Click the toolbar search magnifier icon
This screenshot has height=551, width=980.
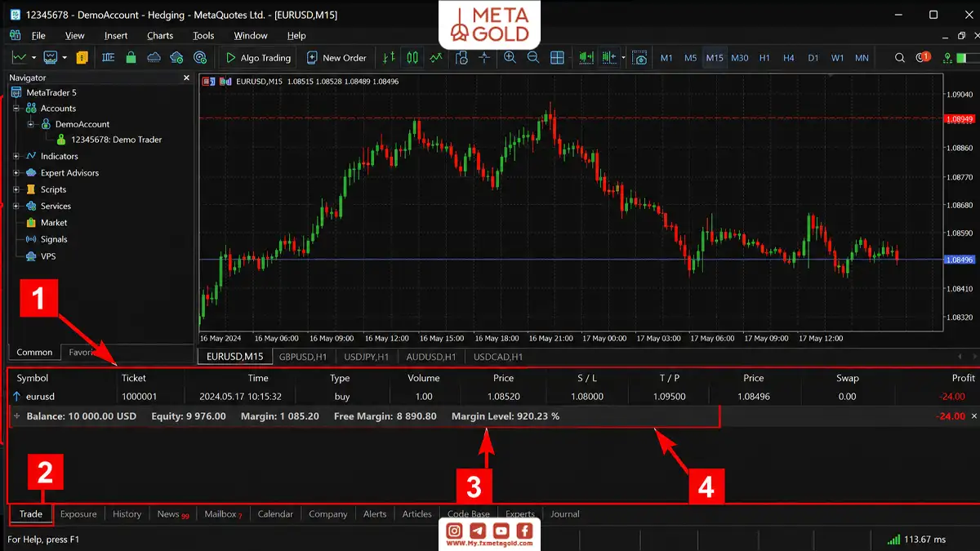[900, 58]
